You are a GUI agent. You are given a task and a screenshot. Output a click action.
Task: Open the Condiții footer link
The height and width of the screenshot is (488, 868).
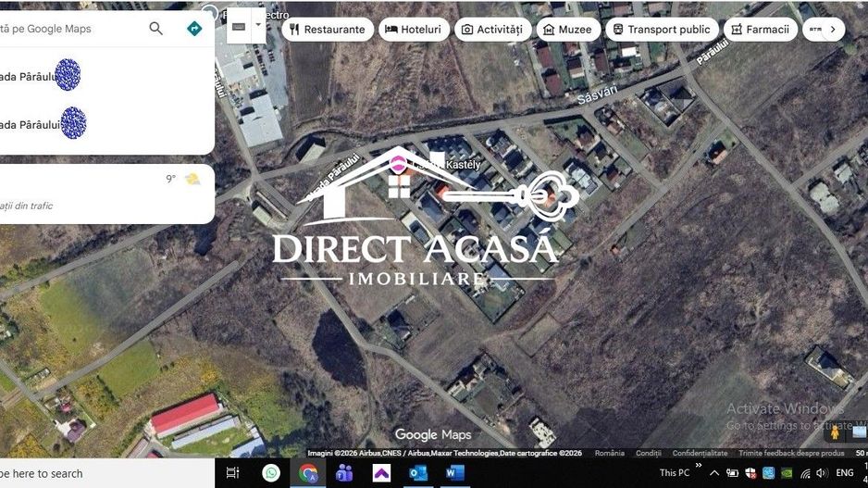[x=649, y=453]
